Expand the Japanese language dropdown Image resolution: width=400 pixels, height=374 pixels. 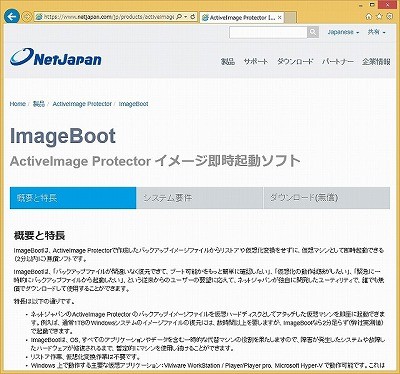(x=343, y=32)
